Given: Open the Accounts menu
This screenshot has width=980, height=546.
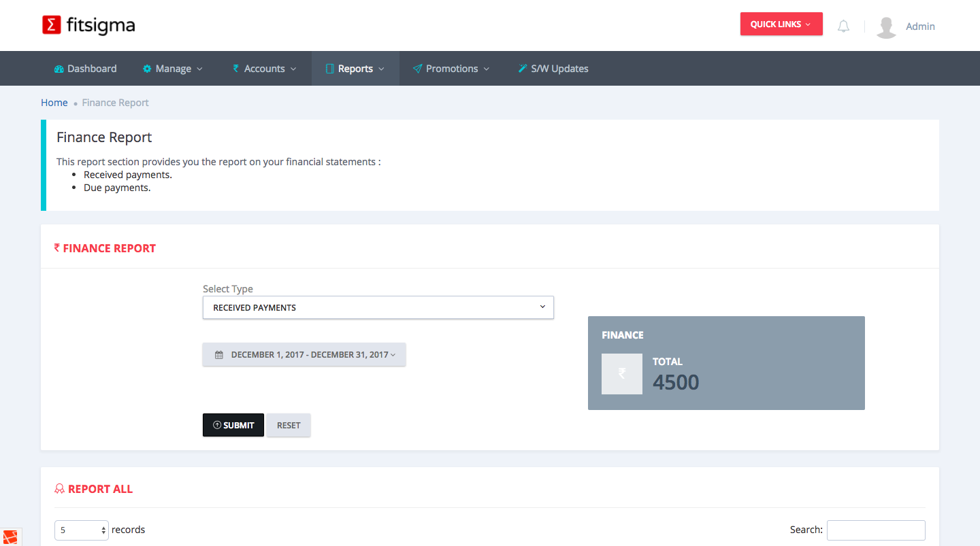Looking at the screenshot, I should pyautogui.click(x=265, y=69).
